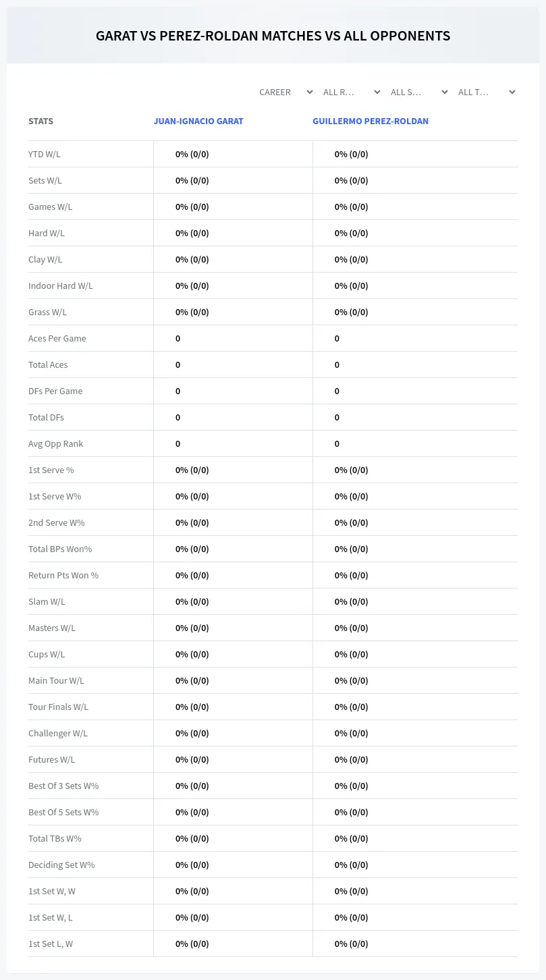
Task: Open the CAREER period dropdown
Action: (x=285, y=92)
